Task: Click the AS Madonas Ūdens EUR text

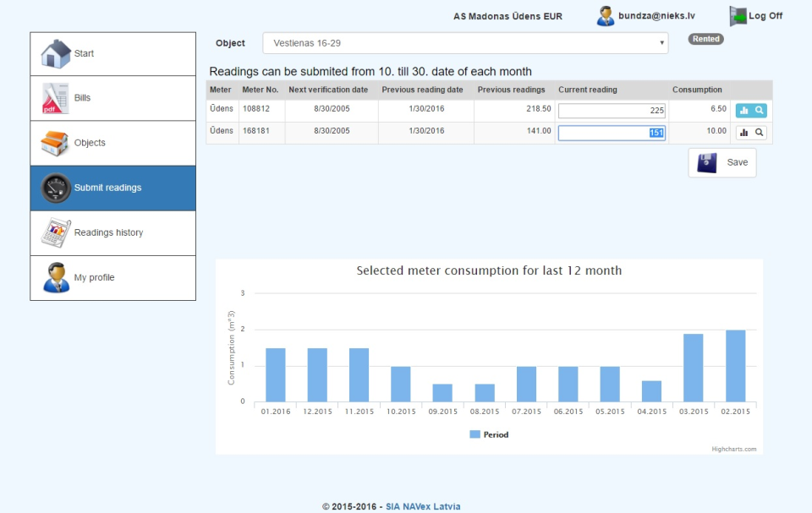Action: pyautogui.click(x=508, y=17)
